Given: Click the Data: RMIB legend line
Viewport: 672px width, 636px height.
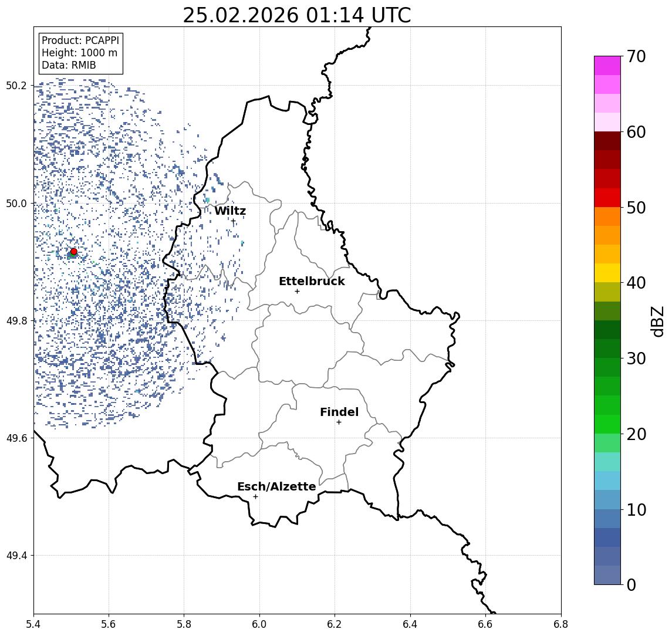Looking at the screenshot, I should point(69,65).
